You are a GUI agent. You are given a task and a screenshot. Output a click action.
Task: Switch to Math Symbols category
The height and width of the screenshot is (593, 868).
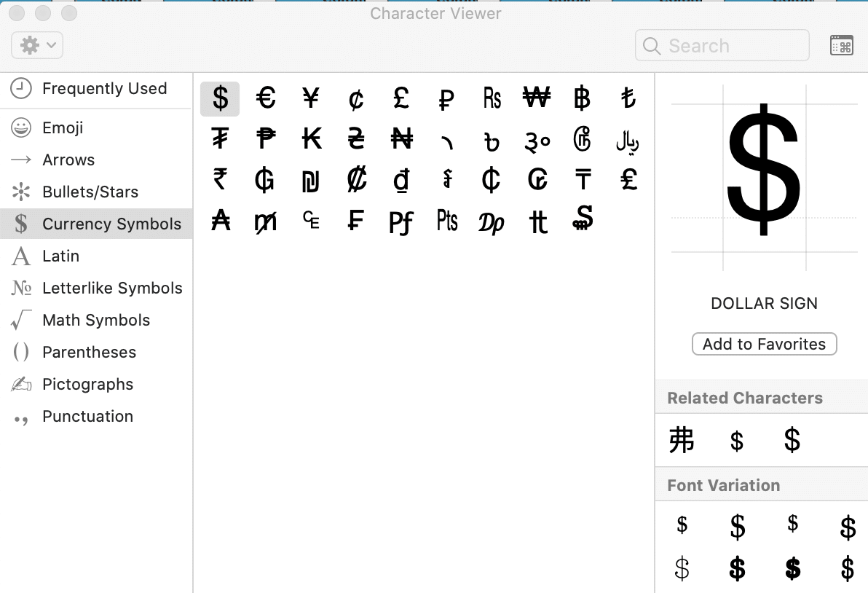[96, 321]
